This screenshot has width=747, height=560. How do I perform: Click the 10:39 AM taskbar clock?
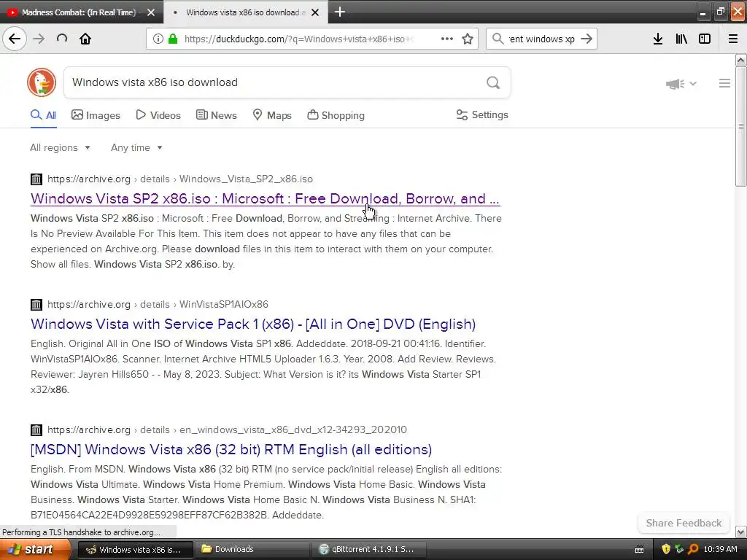(x=720, y=549)
